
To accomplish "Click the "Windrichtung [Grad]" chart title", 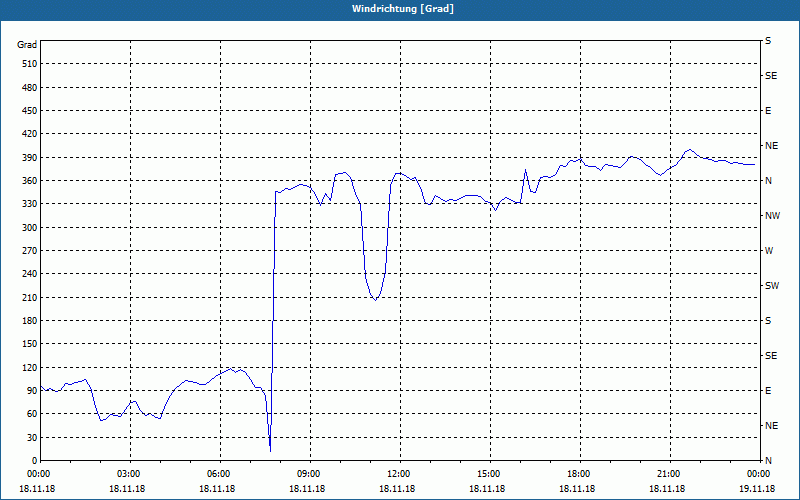I will tap(403, 9).
